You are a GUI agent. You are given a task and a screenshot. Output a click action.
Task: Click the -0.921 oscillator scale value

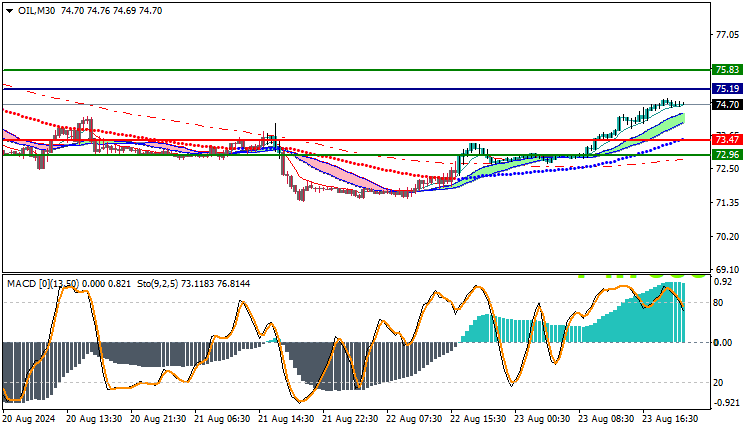pyautogui.click(x=726, y=403)
